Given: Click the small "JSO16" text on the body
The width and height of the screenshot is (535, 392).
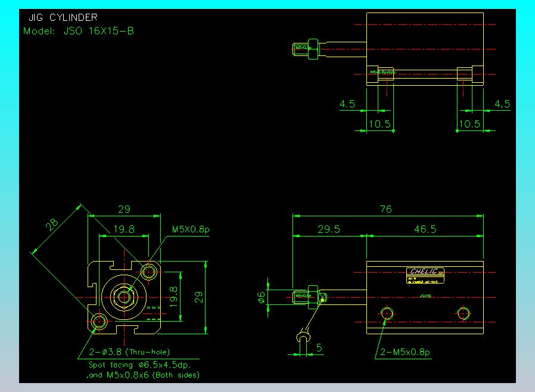Looking at the screenshot, I should pos(425,296).
